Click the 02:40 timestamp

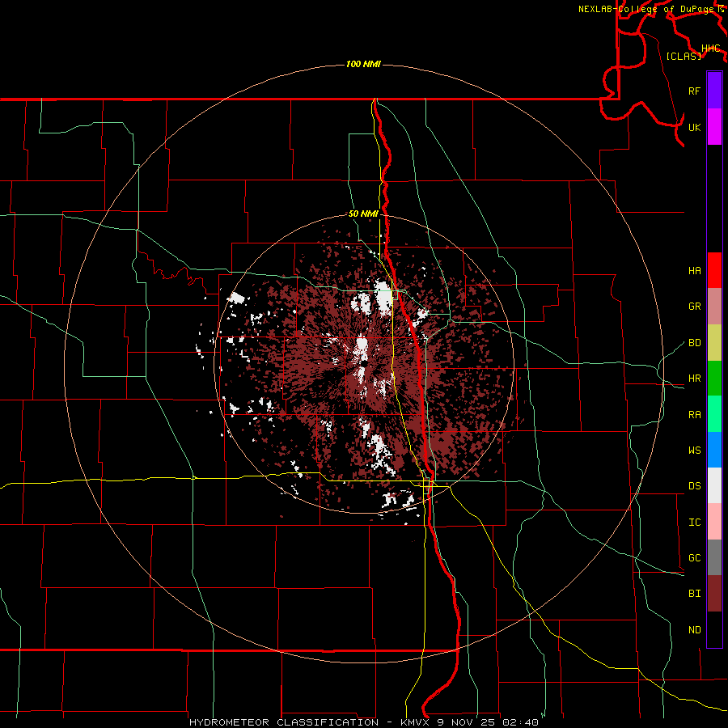(x=523, y=722)
